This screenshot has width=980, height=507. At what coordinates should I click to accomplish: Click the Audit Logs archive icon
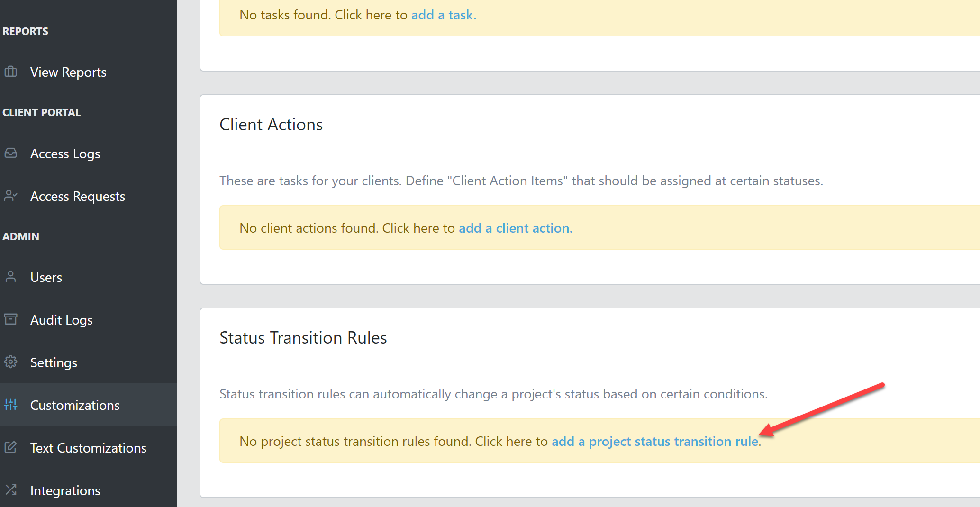tap(10, 319)
